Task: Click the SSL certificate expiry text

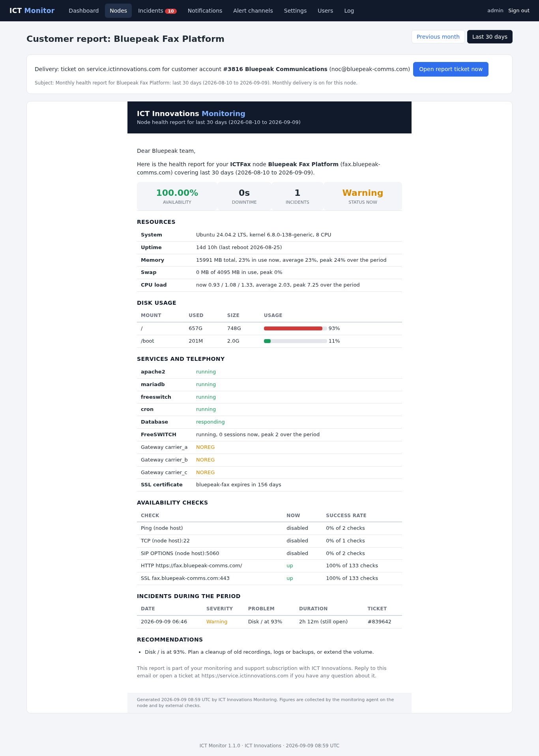Action: pos(239,485)
